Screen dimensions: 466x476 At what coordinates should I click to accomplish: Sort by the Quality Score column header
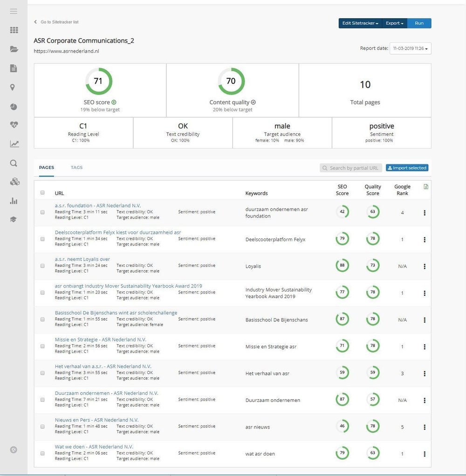pyautogui.click(x=373, y=190)
